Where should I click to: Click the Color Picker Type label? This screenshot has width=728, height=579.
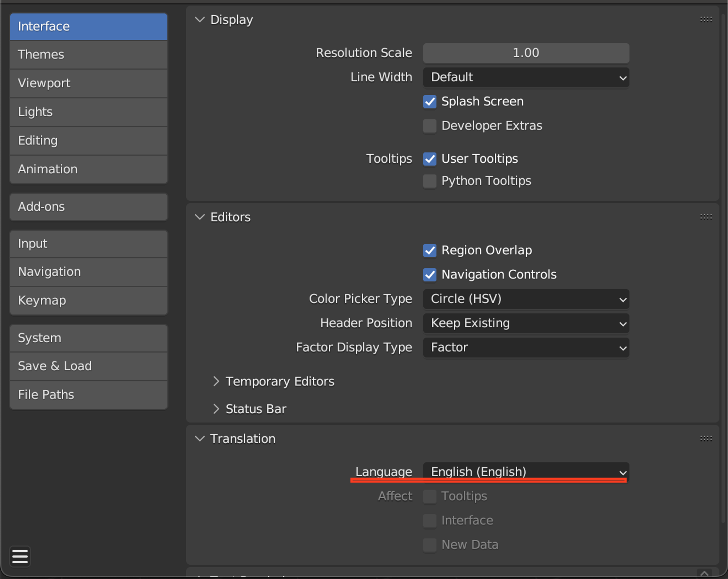point(361,299)
